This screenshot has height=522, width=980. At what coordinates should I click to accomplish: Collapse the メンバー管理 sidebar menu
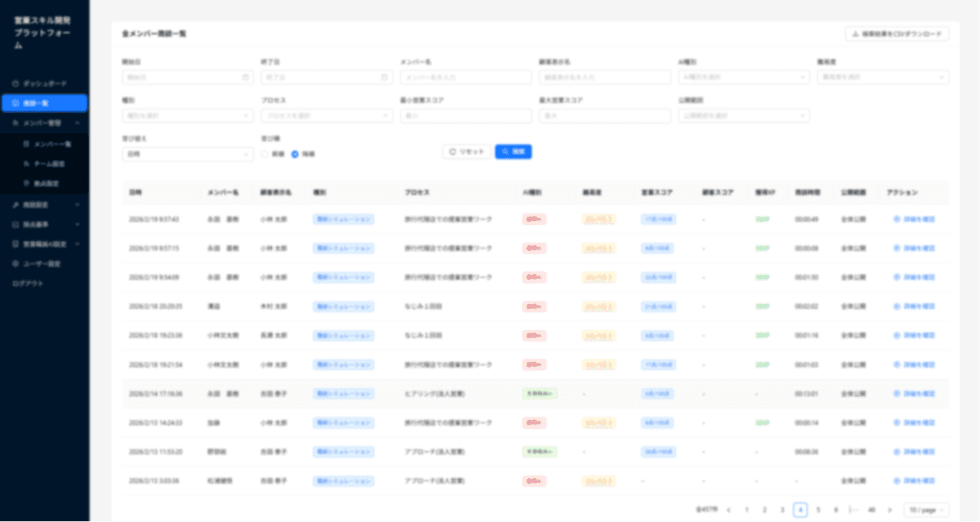pyautogui.click(x=44, y=123)
